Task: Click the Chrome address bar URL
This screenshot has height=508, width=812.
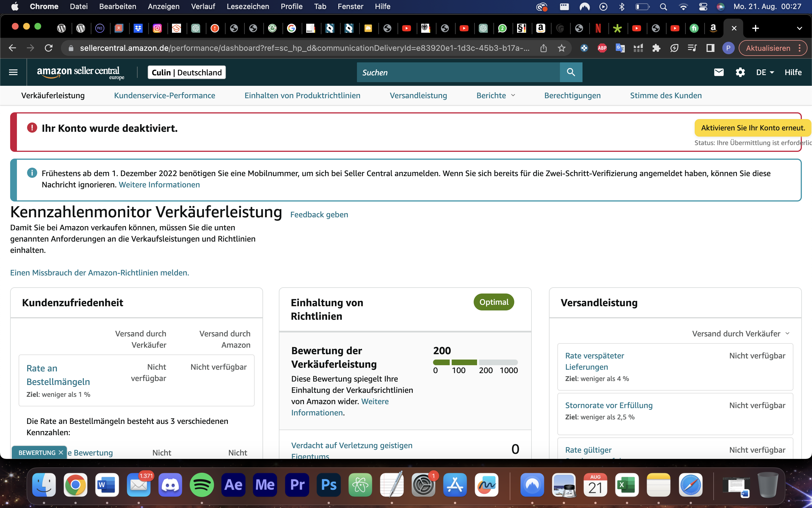Action: [305, 48]
